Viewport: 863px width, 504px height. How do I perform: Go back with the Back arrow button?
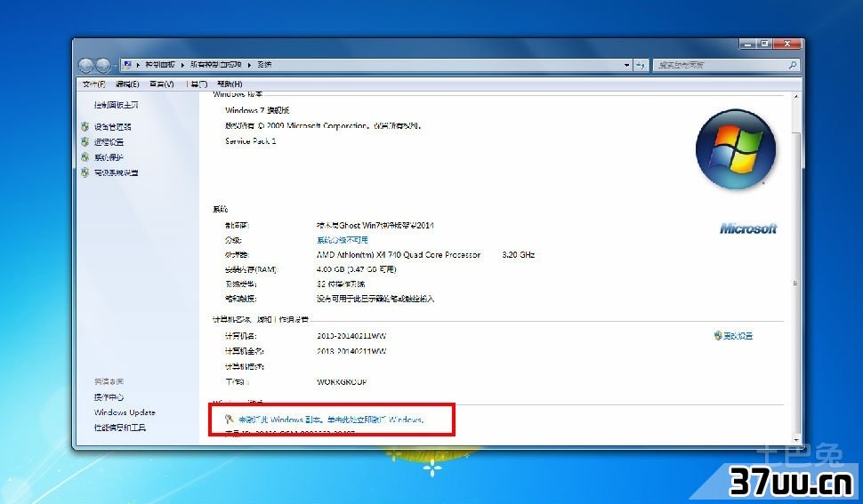click(86, 66)
